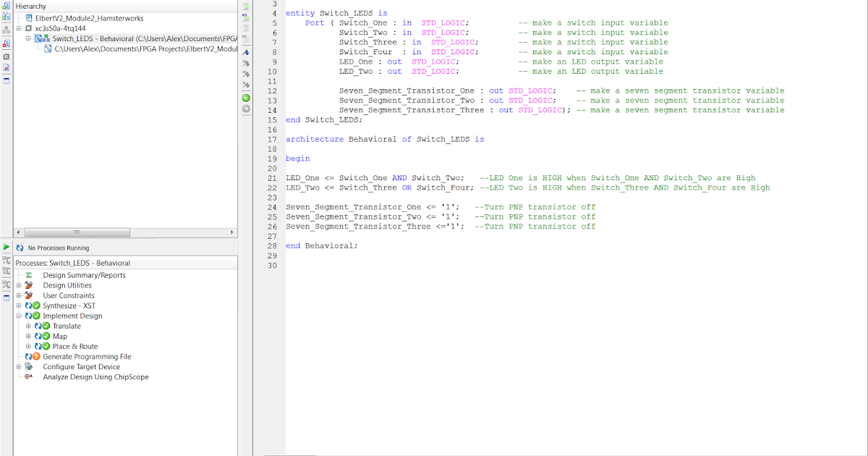Image resolution: width=868 pixels, height=456 pixels.
Task: Click the orange status icon on Generate Programming File
Action: click(35, 357)
